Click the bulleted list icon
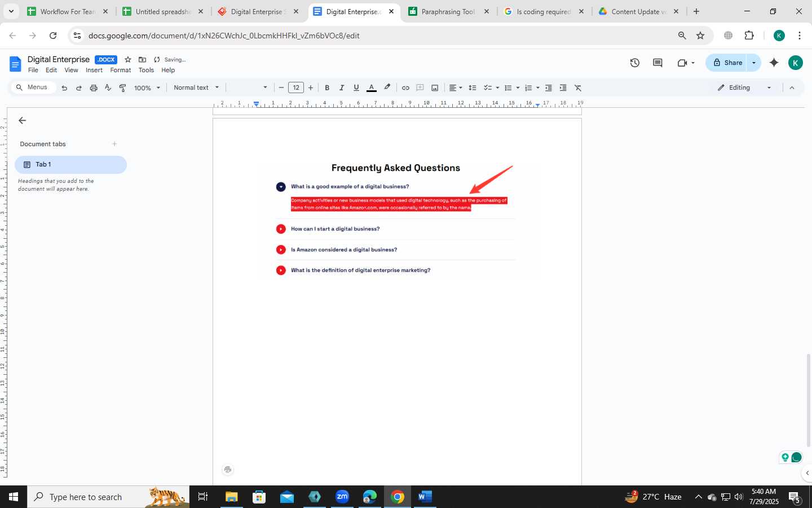This screenshot has width=812, height=508. (x=508, y=88)
